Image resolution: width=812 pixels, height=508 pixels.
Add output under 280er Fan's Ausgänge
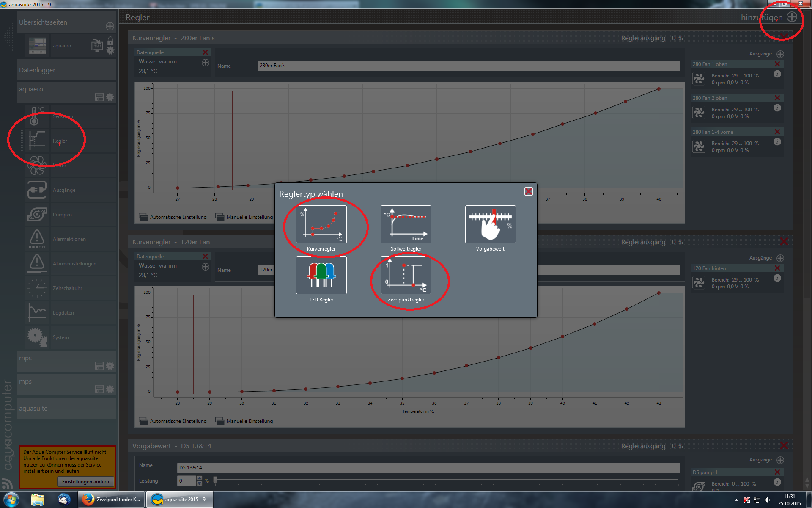pyautogui.click(x=780, y=54)
